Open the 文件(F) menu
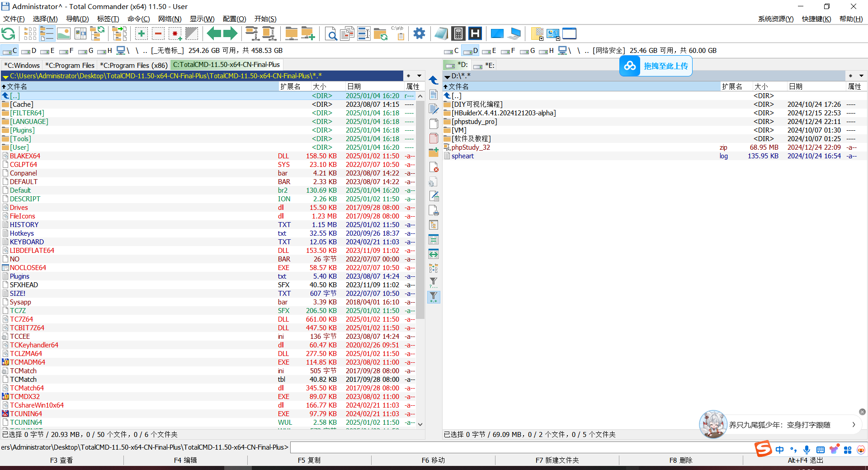The height and width of the screenshot is (470, 868). tap(14, 19)
